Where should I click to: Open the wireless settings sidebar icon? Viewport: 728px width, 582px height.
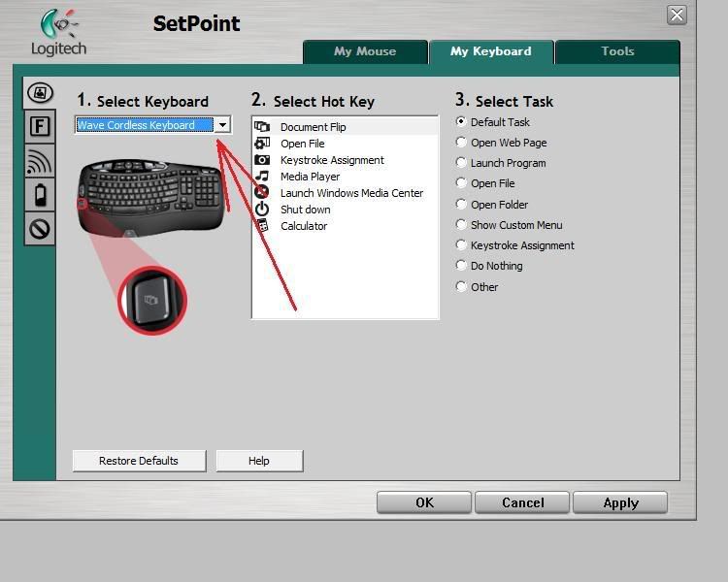[x=40, y=161]
